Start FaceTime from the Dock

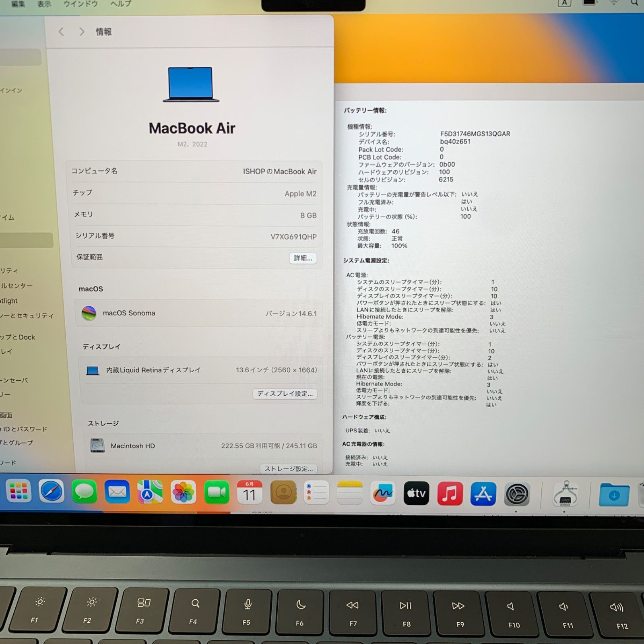coord(216,493)
